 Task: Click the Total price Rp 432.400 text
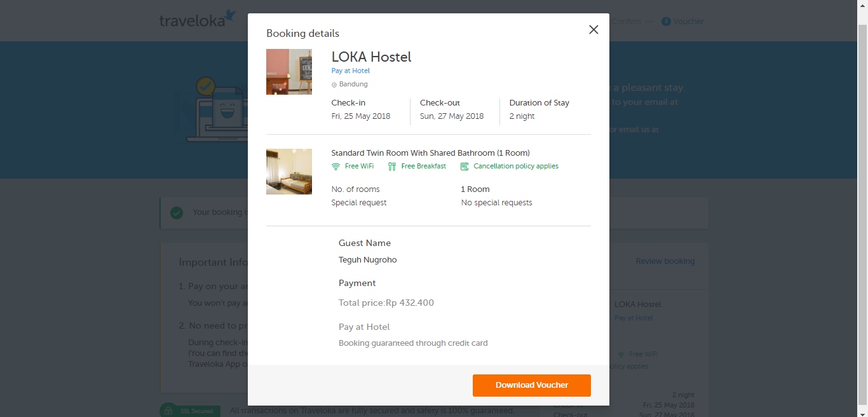coord(386,303)
